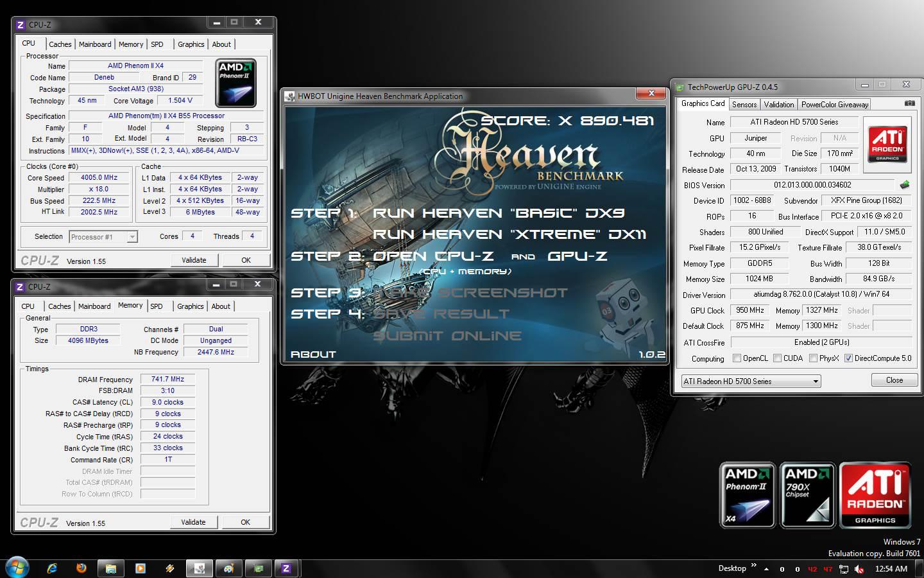Image resolution: width=924 pixels, height=578 pixels.
Task: Click Validate in the top CPU-Z window
Action: point(194,260)
